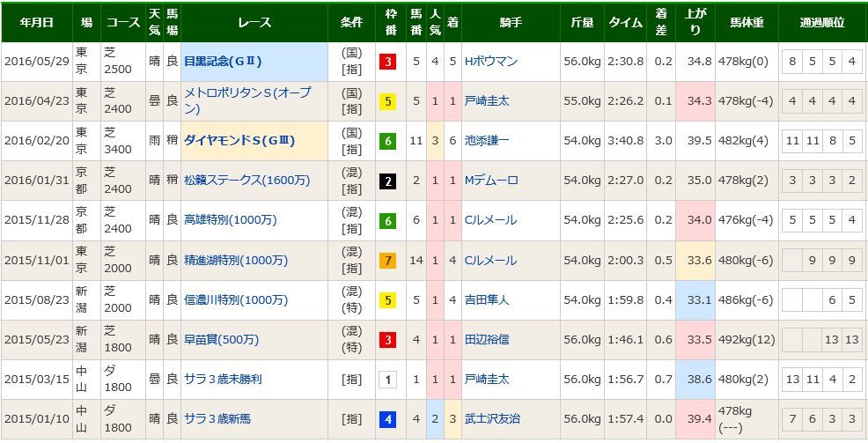Click jockey 武士沢友治 link
This screenshot has height=443, width=868.
493,420
